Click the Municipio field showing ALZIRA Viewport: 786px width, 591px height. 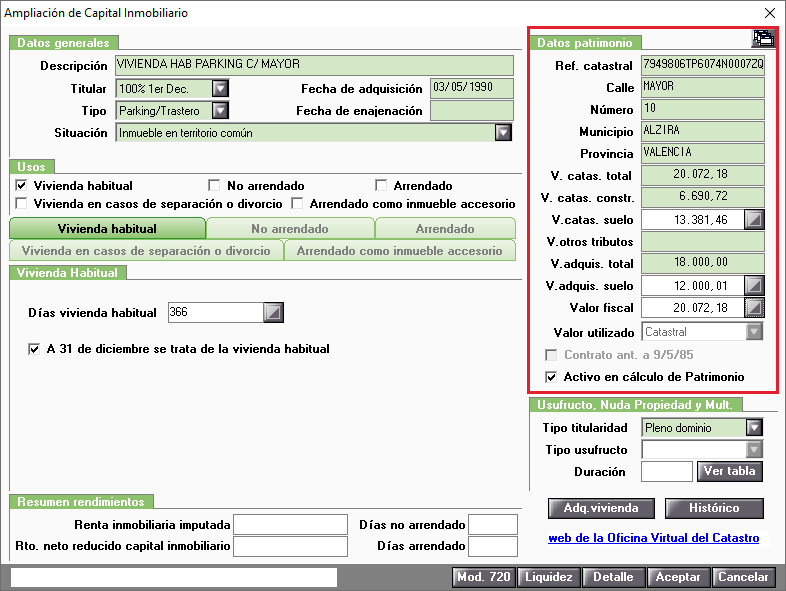[703, 131]
